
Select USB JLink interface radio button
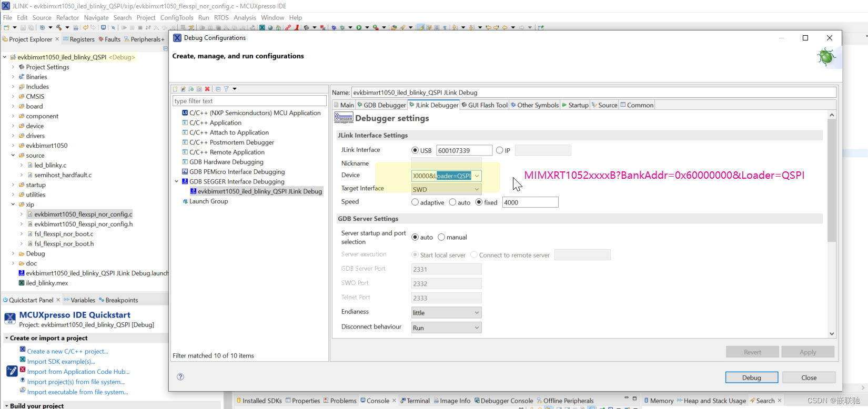point(415,150)
